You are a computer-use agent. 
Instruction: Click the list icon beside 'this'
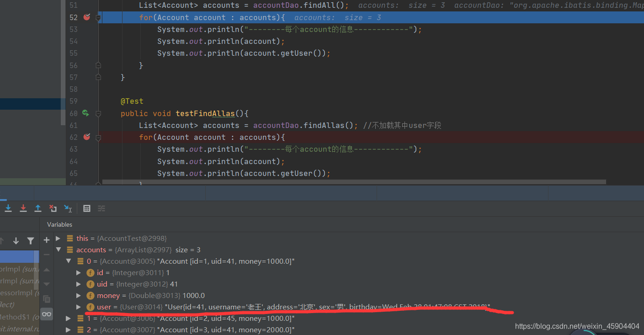click(70, 238)
